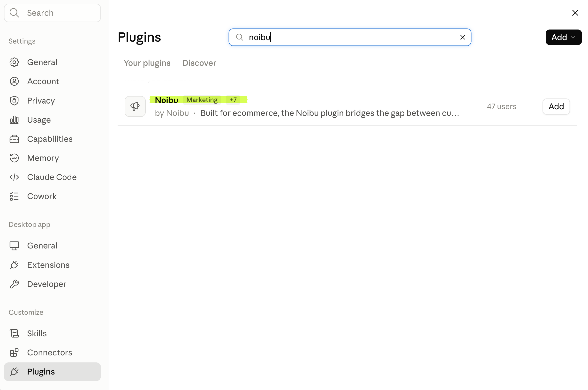Click the Privacy shield lock icon
The image size is (588, 390).
pyautogui.click(x=15, y=100)
